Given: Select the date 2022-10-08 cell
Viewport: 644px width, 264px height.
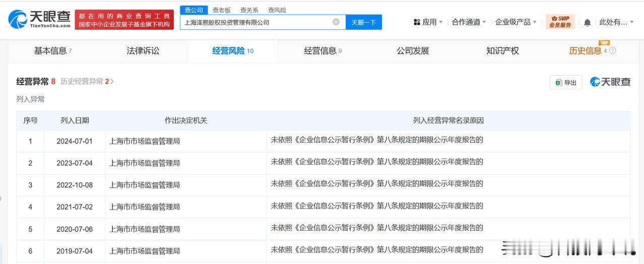Looking at the screenshot, I should click(x=75, y=185).
